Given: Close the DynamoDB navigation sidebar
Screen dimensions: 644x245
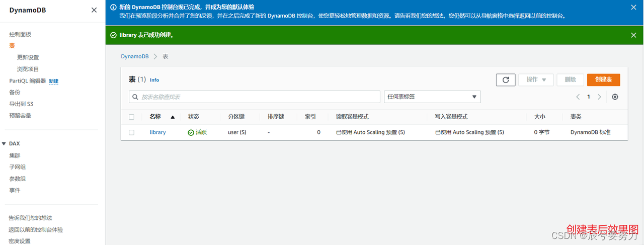Looking at the screenshot, I should 94,10.
